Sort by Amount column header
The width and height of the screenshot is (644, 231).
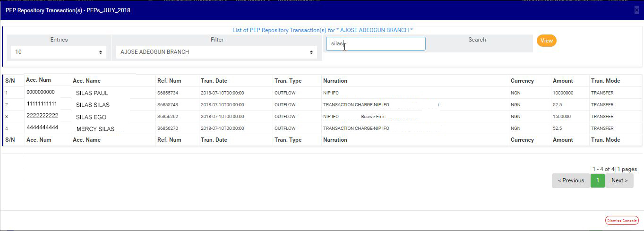coord(563,81)
